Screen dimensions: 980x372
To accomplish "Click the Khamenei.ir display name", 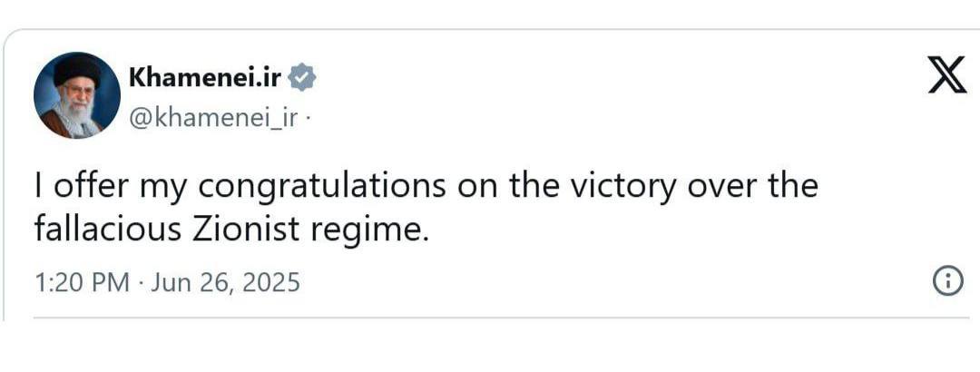I will pos(204,79).
